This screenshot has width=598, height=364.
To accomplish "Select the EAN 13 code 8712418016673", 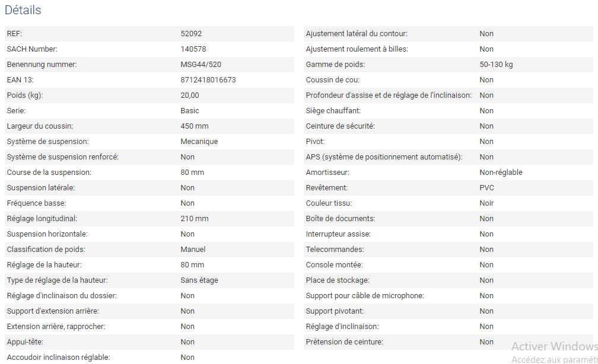I will tap(208, 80).
